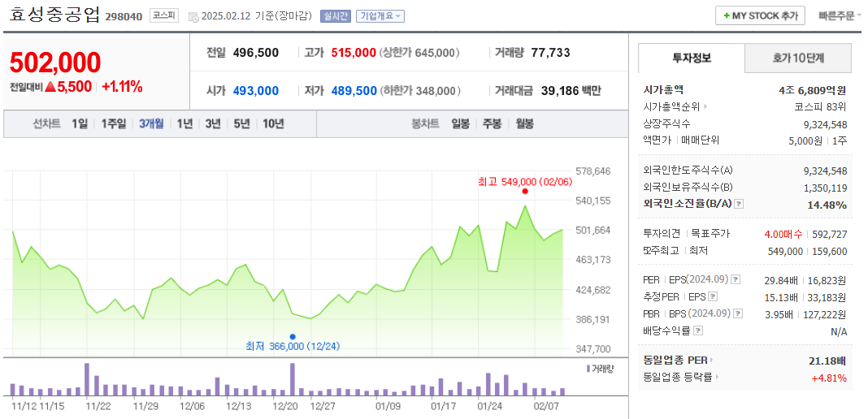Select the 1년 line chart period
Screen dimensions: 868x419
coord(184,123)
